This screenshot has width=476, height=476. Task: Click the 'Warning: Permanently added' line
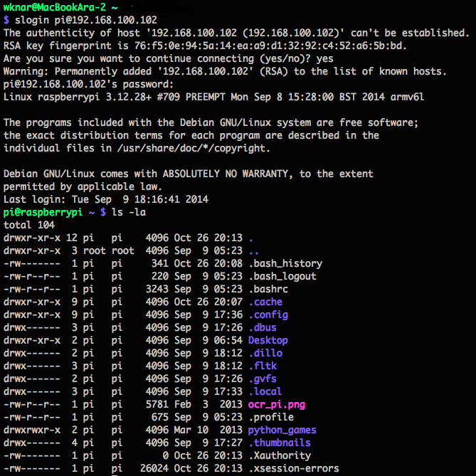click(225, 71)
